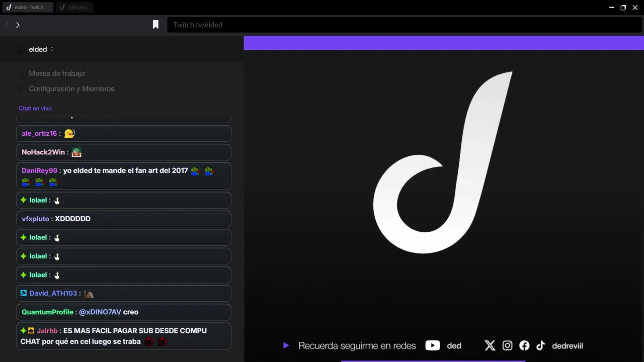
Task: Click the @xDINO7AV mention
Action: pyautogui.click(x=100, y=312)
